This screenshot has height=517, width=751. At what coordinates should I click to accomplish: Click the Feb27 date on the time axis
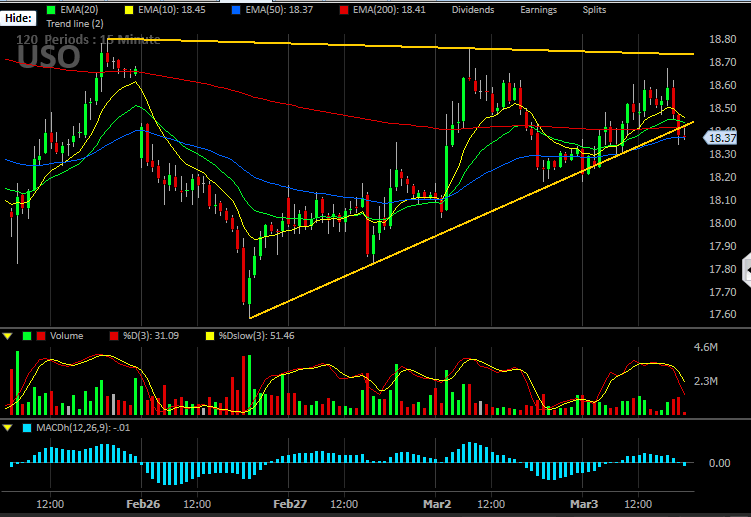[290, 504]
